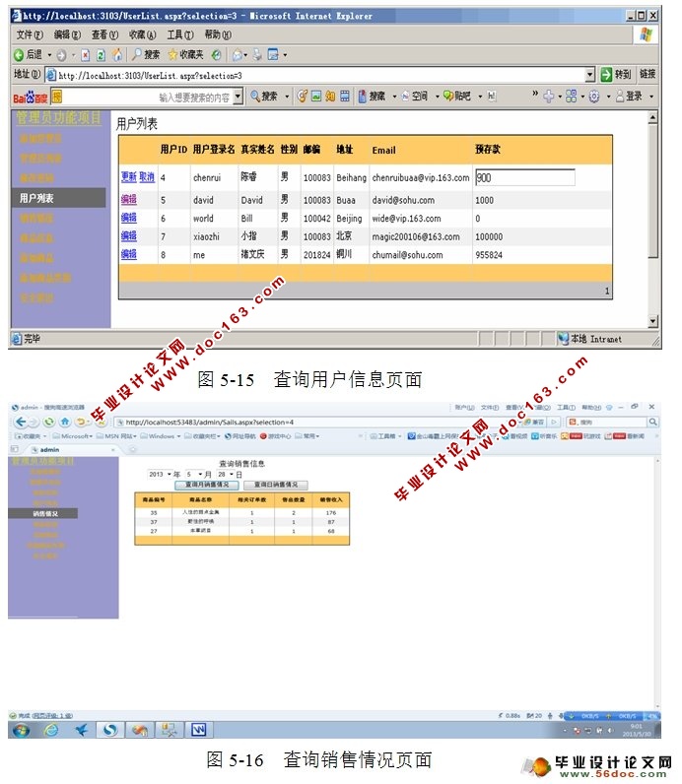Click the IE page scrollbar down arrow

coord(652,321)
